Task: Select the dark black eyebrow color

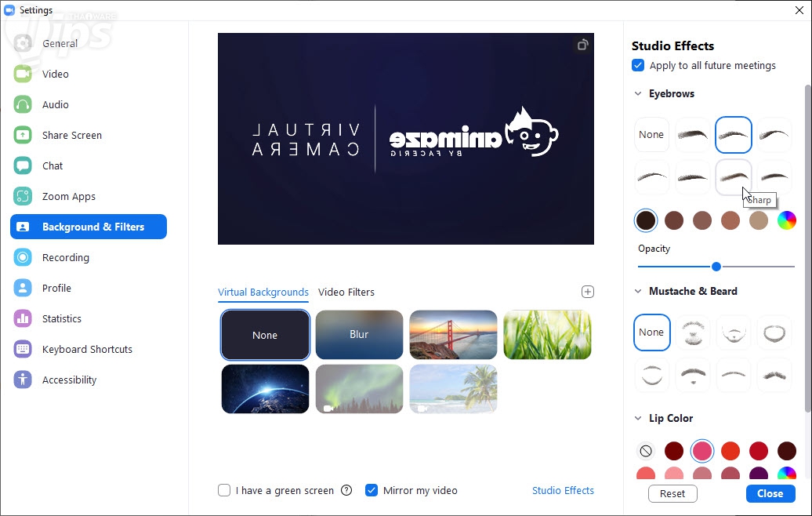Action: tap(646, 220)
